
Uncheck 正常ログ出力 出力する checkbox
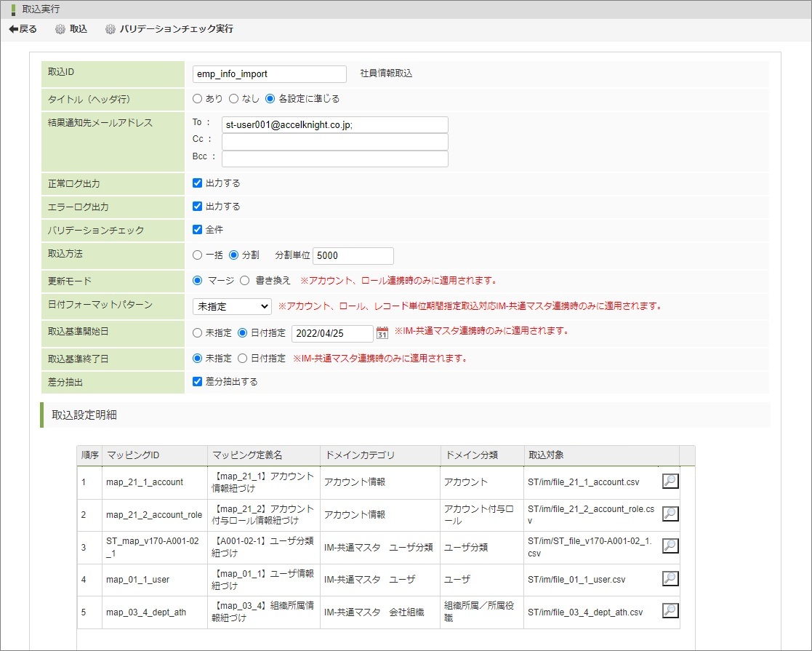pyautogui.click(x=197, y=183)
